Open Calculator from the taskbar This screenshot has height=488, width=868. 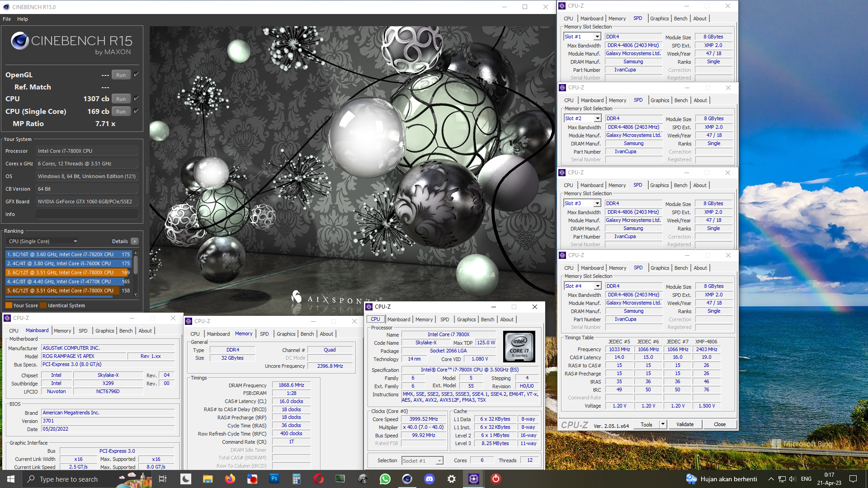(x=296, y=479)
